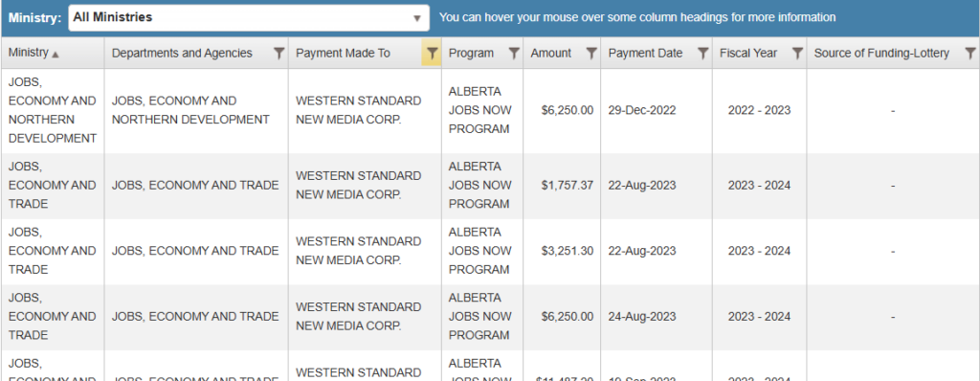Click the 29-Dec-2022 payment date
Screen dimensions: 980x381
coord(642,111)
